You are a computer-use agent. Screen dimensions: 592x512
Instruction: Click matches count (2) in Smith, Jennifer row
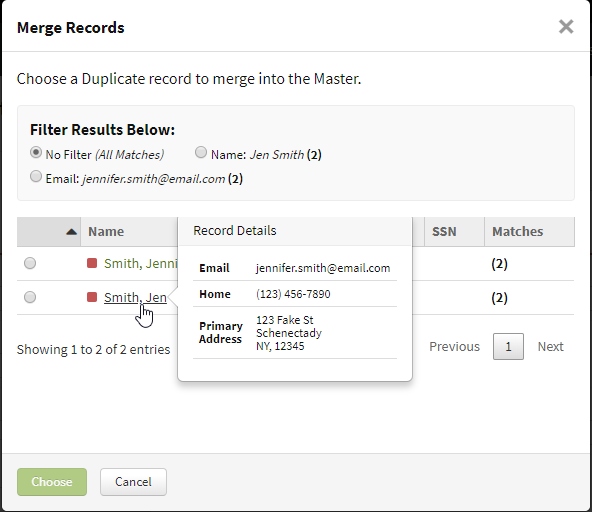click(499, 264)
